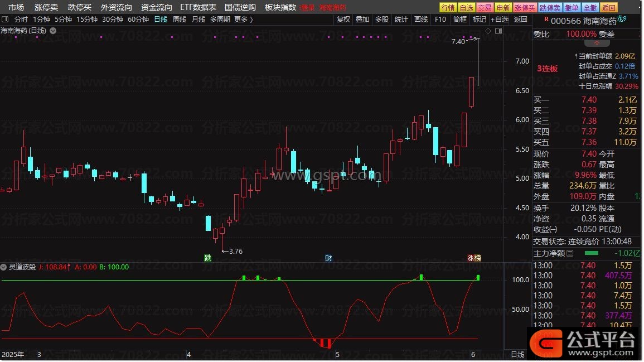
Task: Click the pink 交易 button
Action: [485, 8]
